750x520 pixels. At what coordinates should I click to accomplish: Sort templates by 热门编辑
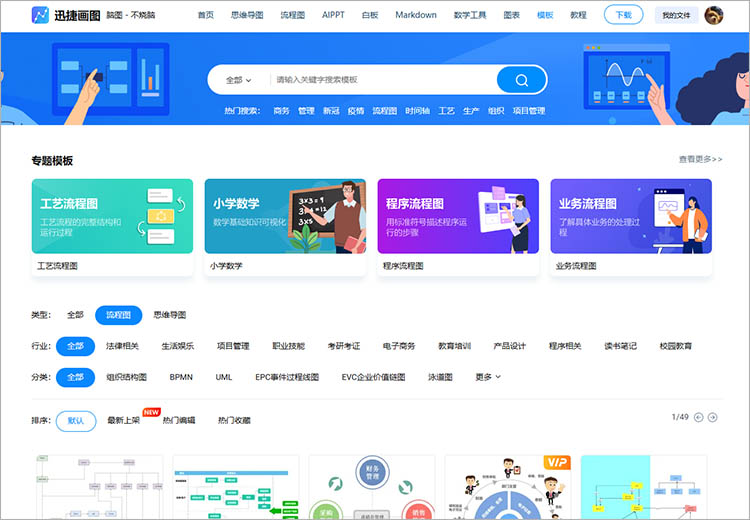[x=179, y=421]
